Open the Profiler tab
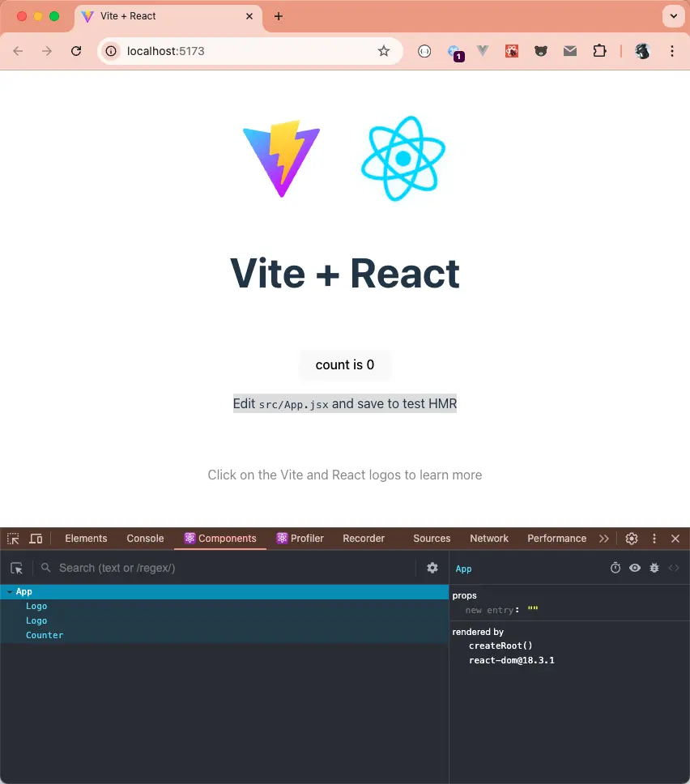 tap(300, 539)
